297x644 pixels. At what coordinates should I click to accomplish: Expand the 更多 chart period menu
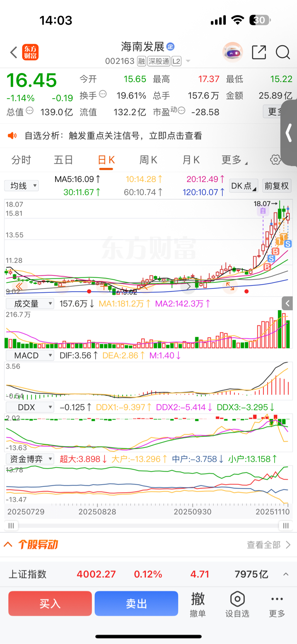234,160
